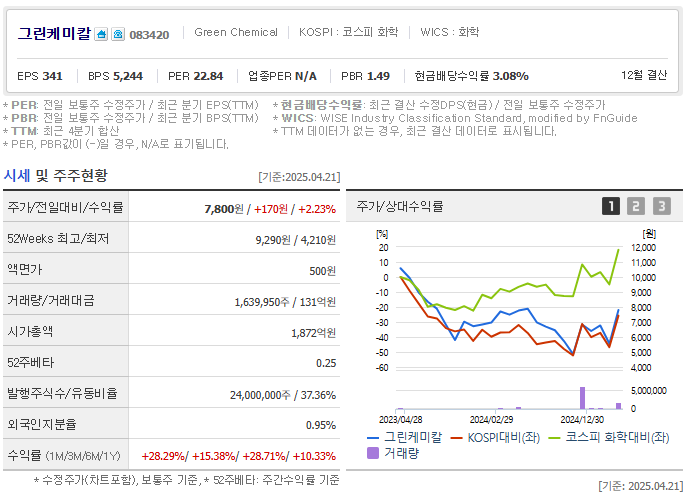Click the green line peak at chart end

618,250
